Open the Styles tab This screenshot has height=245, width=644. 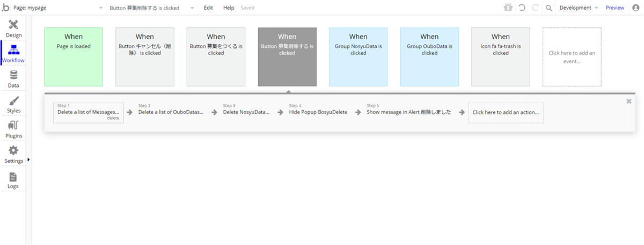click(13, 105)
